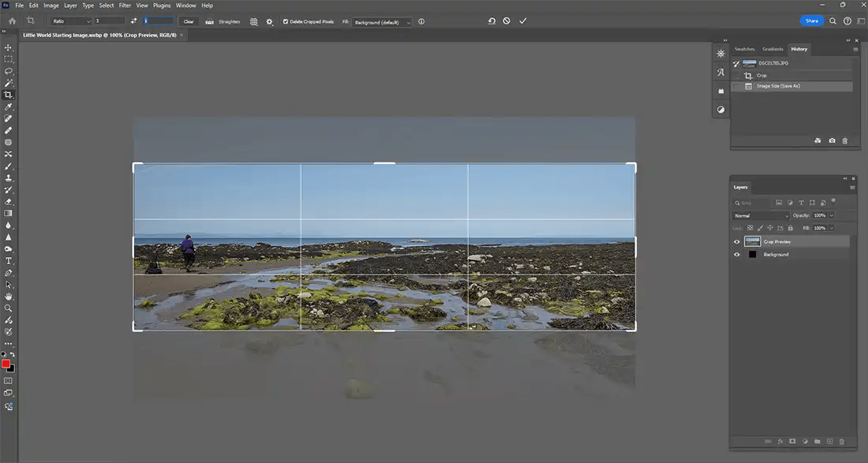Open the Layers panel menu
The width and height of the screenshot is (868, 463).
[852, 188]
